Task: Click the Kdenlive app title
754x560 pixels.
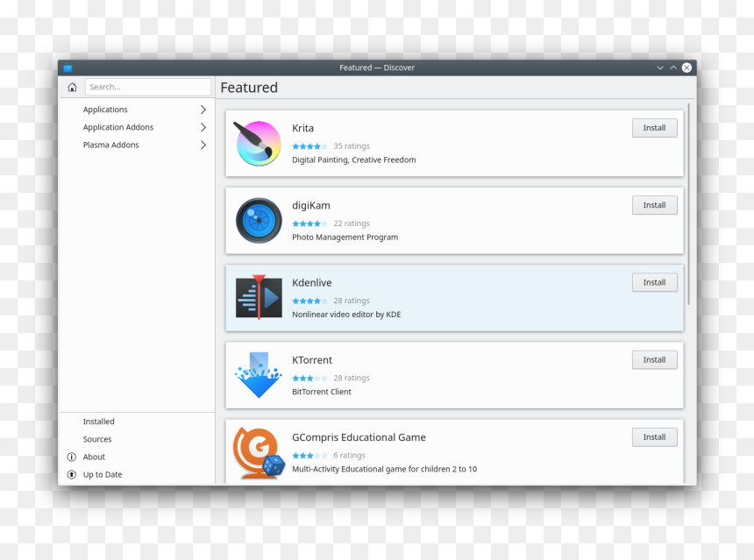Action: coord(311,283)
